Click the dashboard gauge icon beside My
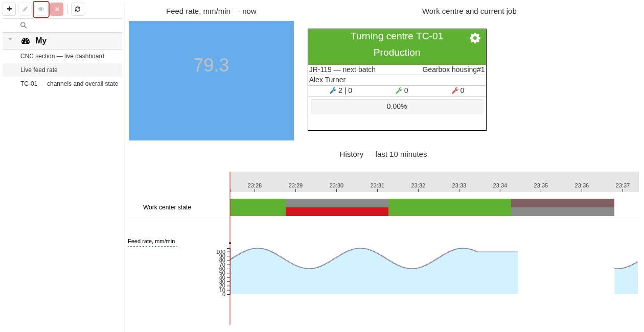Image resolution: width=644 pixels, height=332 pixels. pos(26,41)
